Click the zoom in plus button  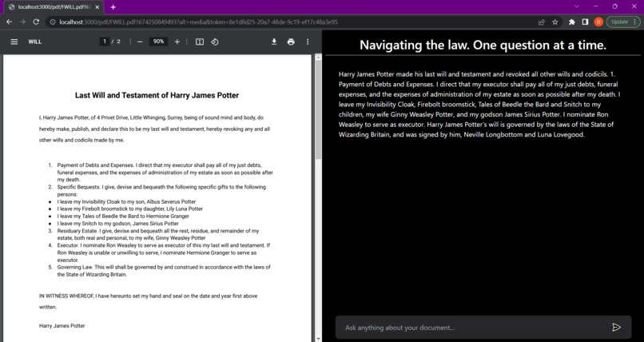coord(177,42)
